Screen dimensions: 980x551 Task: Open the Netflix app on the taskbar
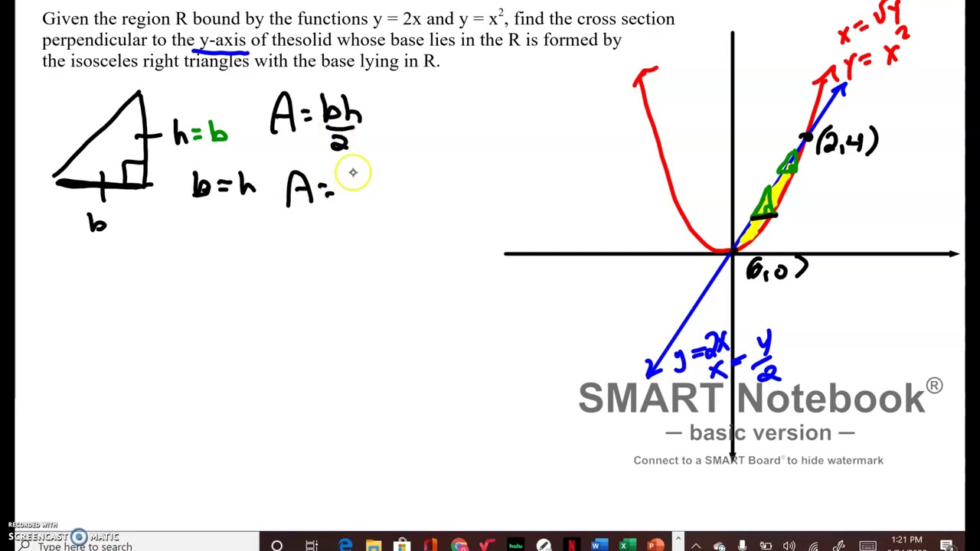coord(571,545)
